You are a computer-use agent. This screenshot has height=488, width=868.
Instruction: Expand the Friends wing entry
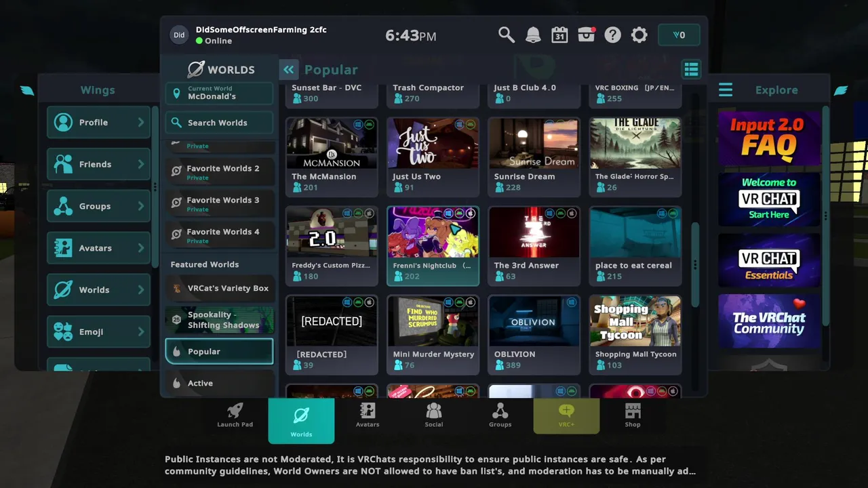(98, 164)
